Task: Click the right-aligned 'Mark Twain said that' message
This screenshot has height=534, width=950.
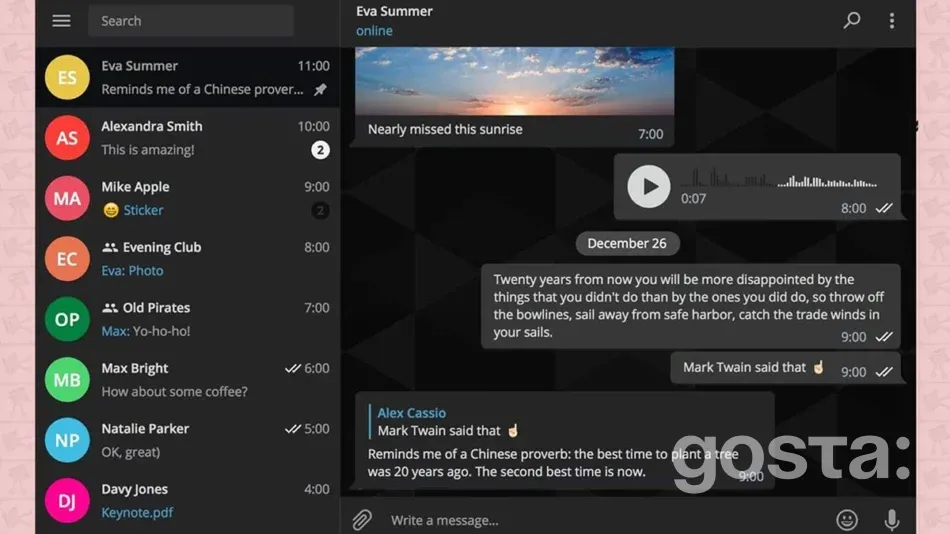Action: click(x=785, y=368)
